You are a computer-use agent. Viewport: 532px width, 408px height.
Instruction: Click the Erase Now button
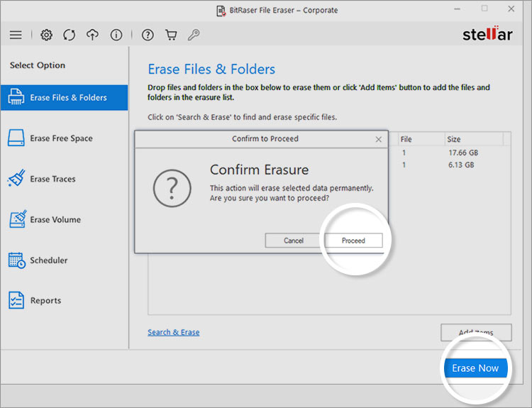click(x=475, y=368)
